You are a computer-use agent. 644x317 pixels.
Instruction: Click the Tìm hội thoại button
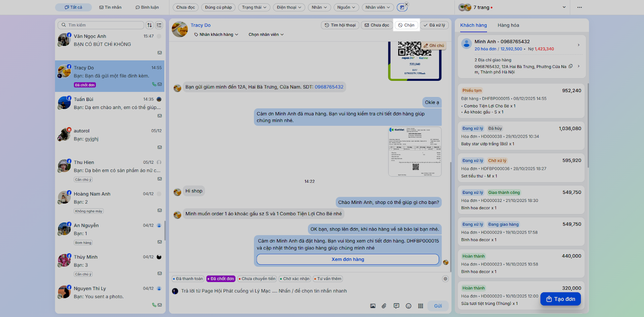(x=340, y=25)
